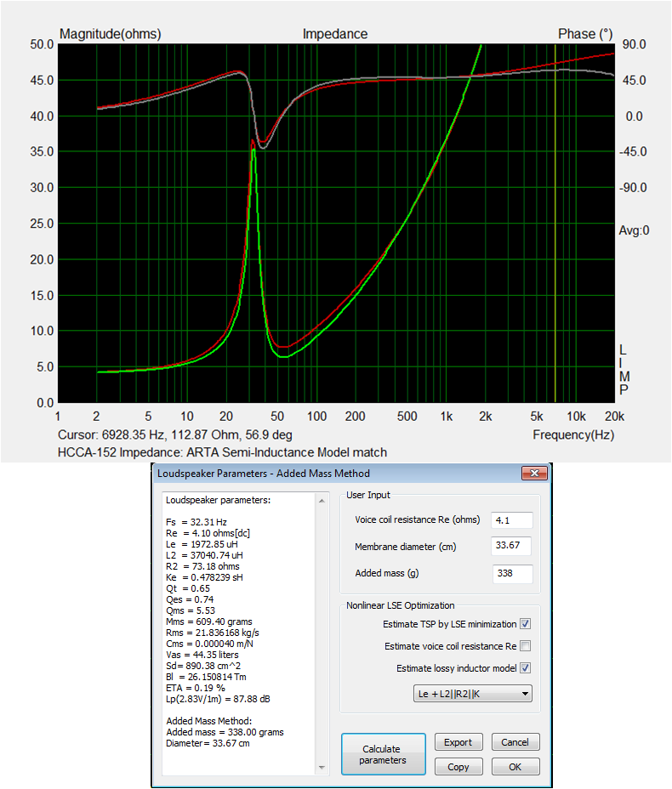The height and width of the screenshot is (789, 672).
Task: Edit the Added mass field
Action: tap(512, 573)
